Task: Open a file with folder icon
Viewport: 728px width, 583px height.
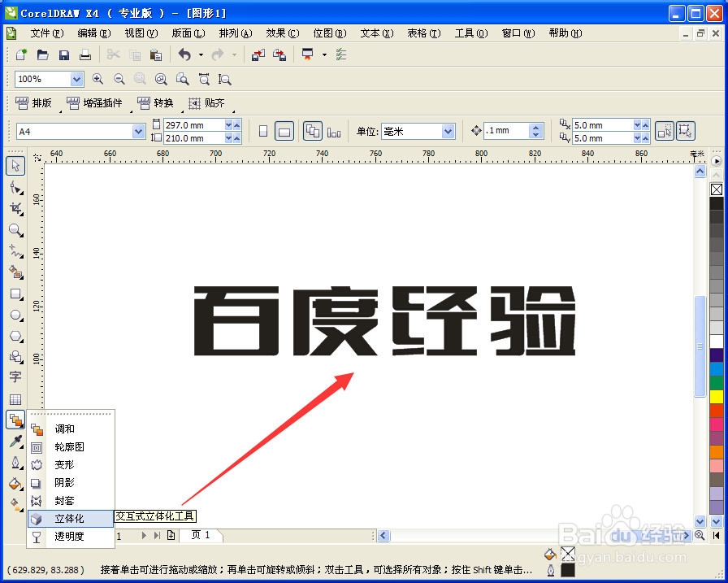Action: pyautogui.click(x=43, y=54)
